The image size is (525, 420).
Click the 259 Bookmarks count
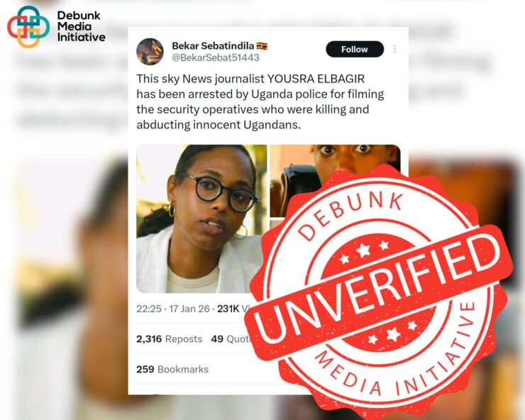(172, 369)
